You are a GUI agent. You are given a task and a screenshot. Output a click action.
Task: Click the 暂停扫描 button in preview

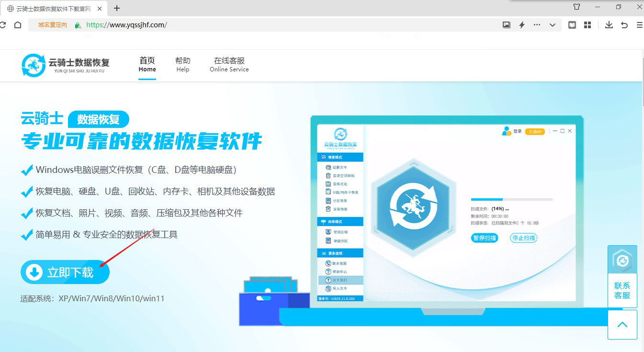[x=485, y=238]
